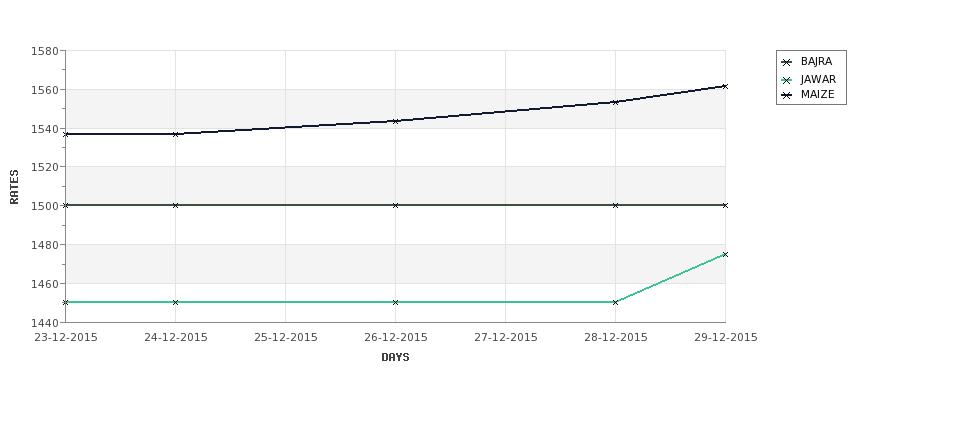Click the 1440 y-axis tick label
Screen dimensions: 975x429
pyautogui.click(x=45, y=323)
